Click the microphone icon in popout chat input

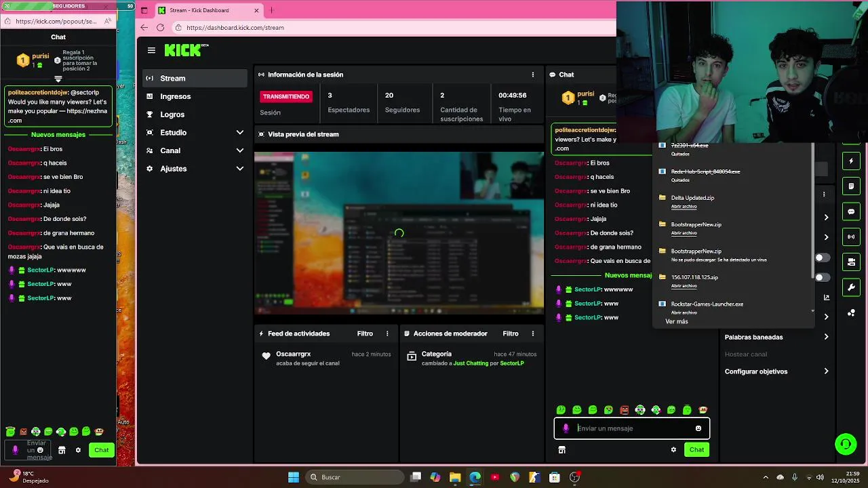[x=15, y=450]
